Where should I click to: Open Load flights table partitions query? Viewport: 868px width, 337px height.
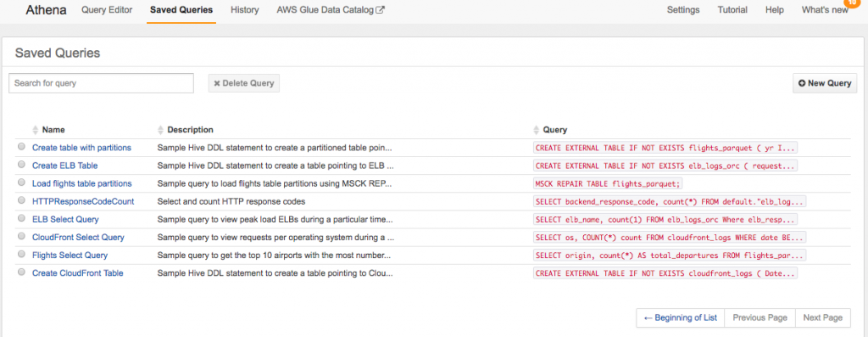[82, 183]
